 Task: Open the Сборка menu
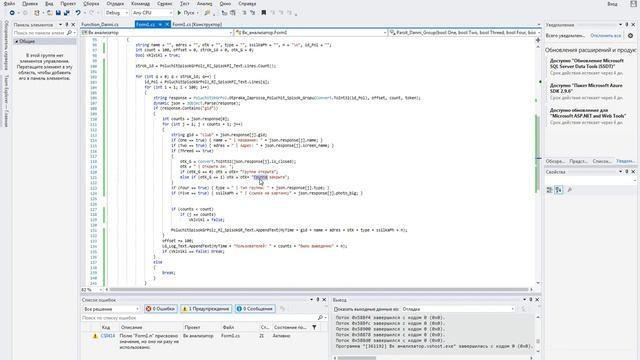point(91,4)
